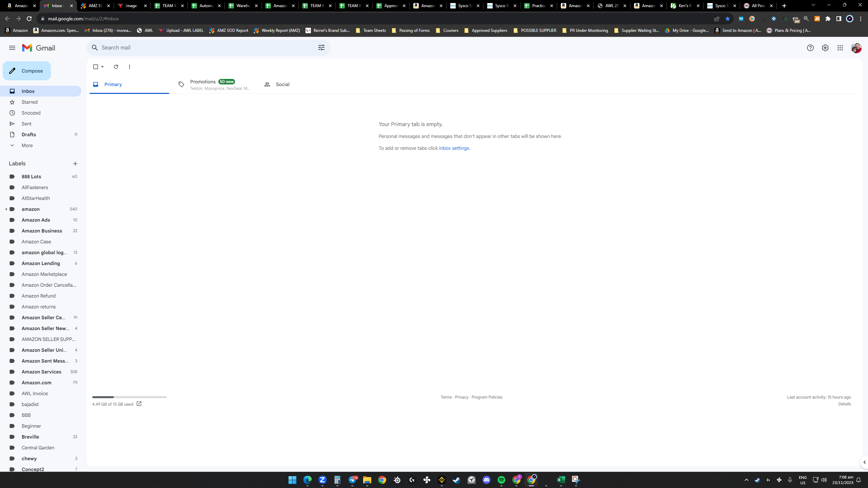The width and height of the screenshot is (868, 488).
Task: Open the Amazon Lending label
Action: pos(41,263)
